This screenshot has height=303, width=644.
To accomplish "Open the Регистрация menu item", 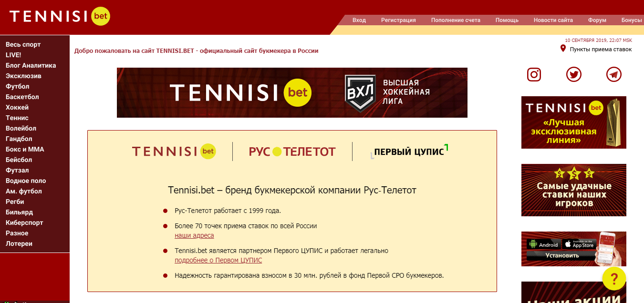I will (x=398, y=20).
